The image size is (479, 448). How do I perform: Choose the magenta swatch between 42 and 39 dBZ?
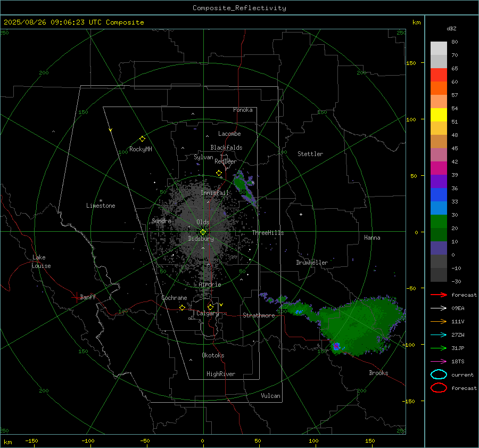439,168
